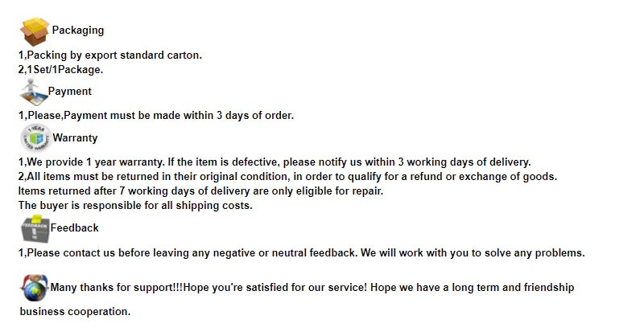The height and width of the screenshot is (336, 644).
Task: Click the business cooperation text
Action: pyautogui.click(x=75, y=312)
